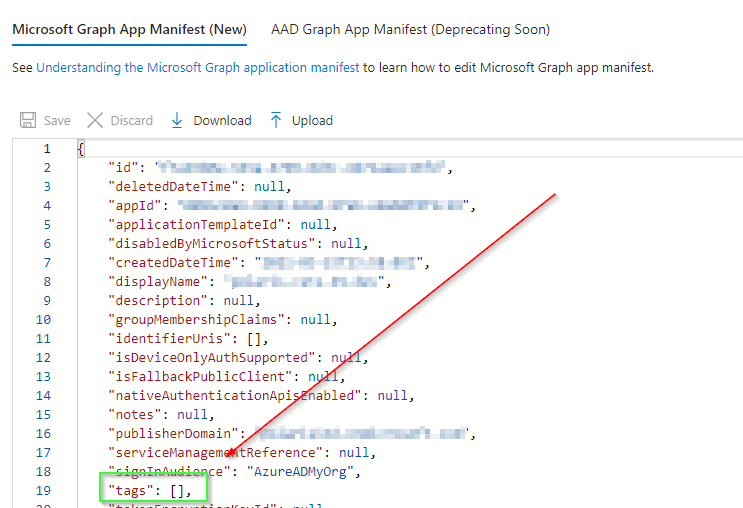Click the "appId" key
The width and height of the screenshot is (743, 508).
(x=135, y=206)
